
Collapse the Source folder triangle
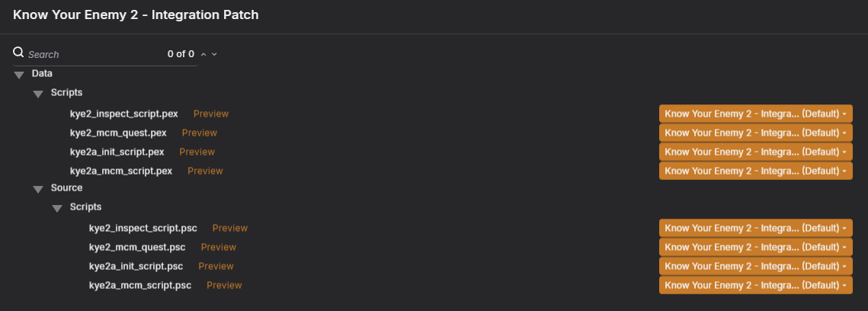tap(38, 189)
